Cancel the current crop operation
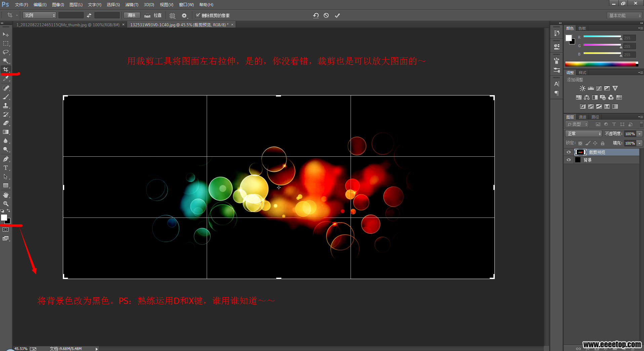Screen dimensions: 644x351 click(x=326, y=15)
